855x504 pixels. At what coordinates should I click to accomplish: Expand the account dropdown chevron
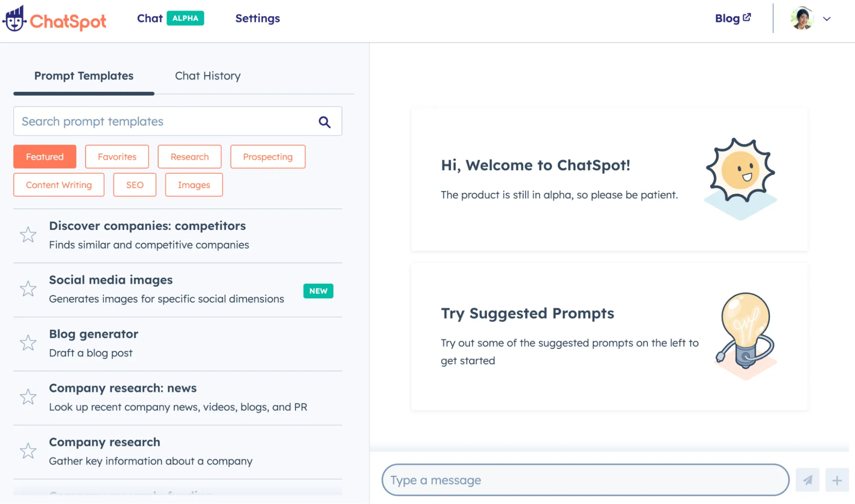click(827, 19)
